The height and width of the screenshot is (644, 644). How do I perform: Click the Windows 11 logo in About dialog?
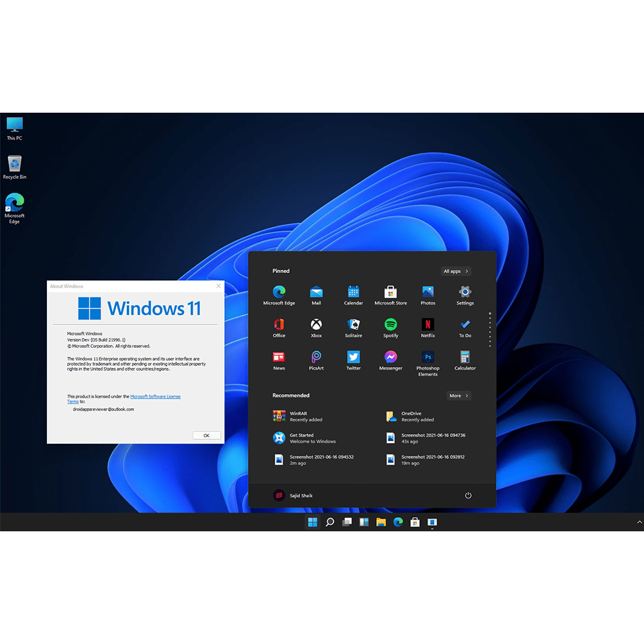(x=140, y=308)
